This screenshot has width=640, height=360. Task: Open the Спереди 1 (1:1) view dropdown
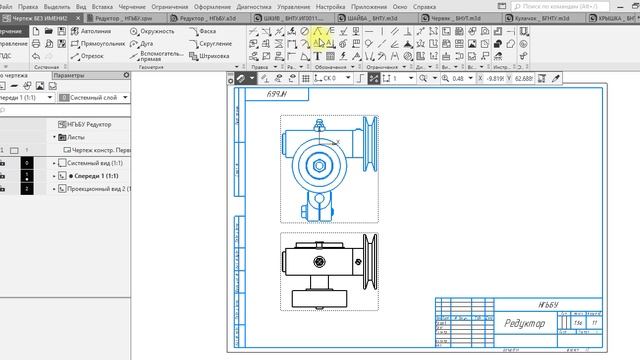click(x=50, y=98)
